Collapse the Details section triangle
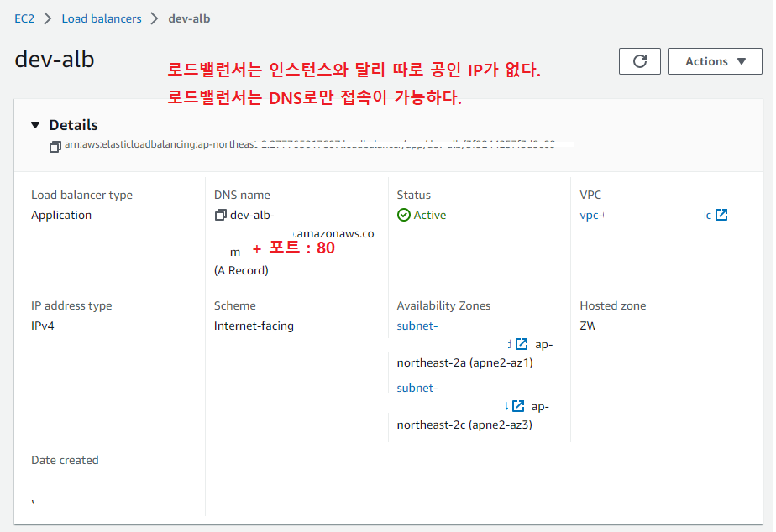776x532 pixels. tap(35, 125)
